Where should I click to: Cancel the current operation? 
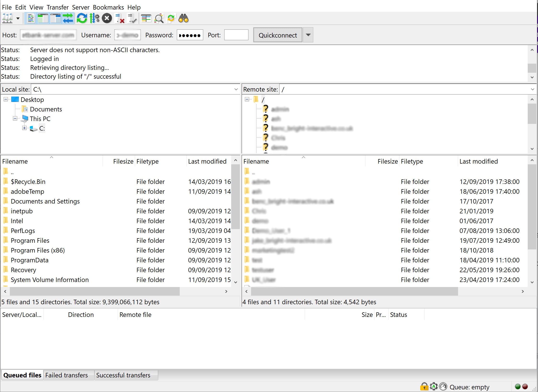[x=107, y=18]
